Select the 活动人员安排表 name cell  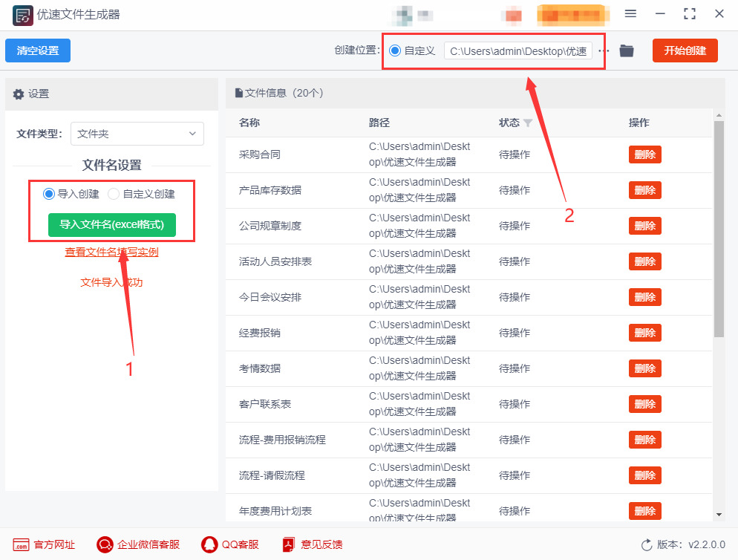pyautogui.click(x=275, y=261)
